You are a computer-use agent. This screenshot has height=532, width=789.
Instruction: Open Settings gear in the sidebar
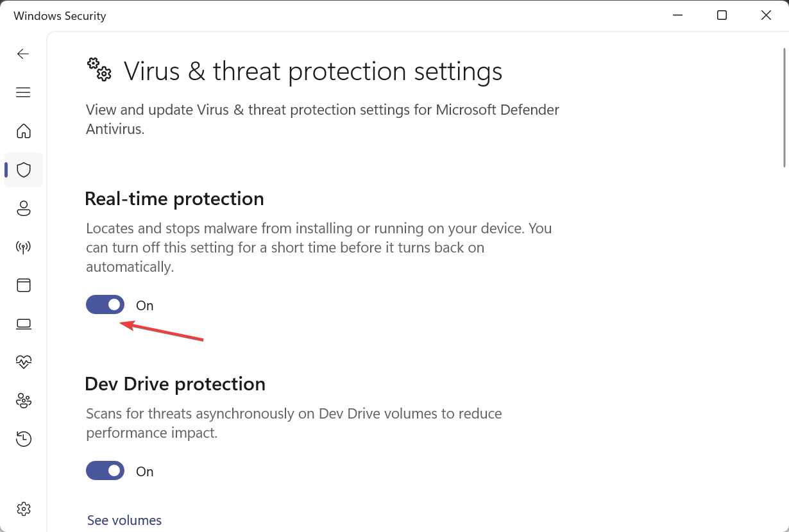point(24,509)
